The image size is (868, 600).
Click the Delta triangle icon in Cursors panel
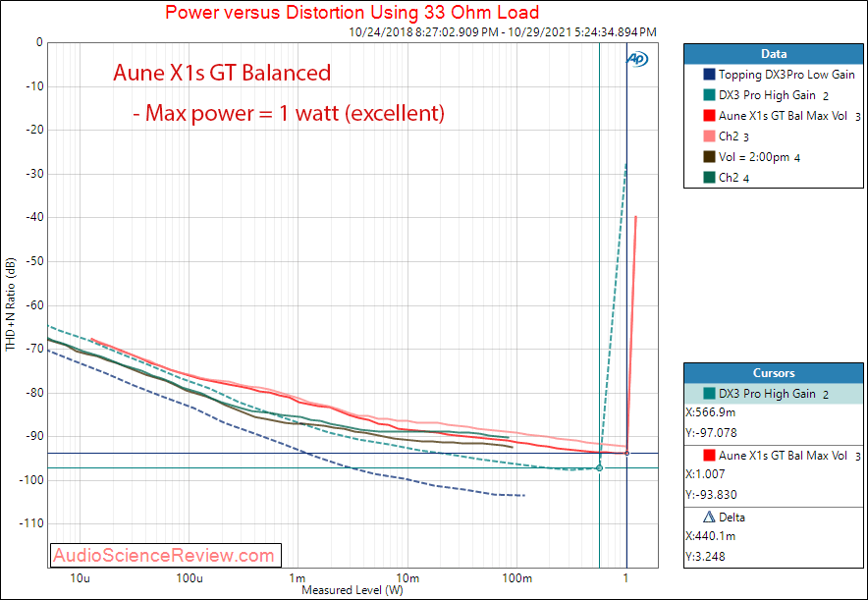point(709,518)
